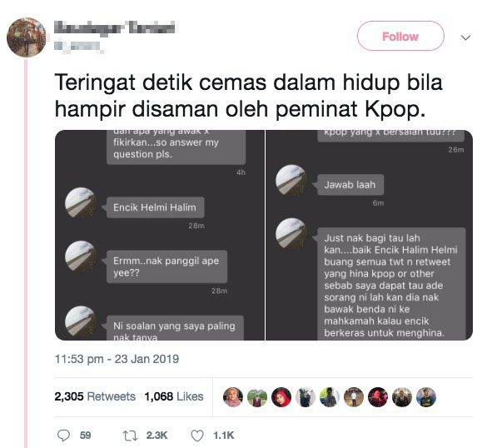The height and width of the screenshot is (448, 487).
Task: Click the reply speech bubble icon
Action: 63,435
